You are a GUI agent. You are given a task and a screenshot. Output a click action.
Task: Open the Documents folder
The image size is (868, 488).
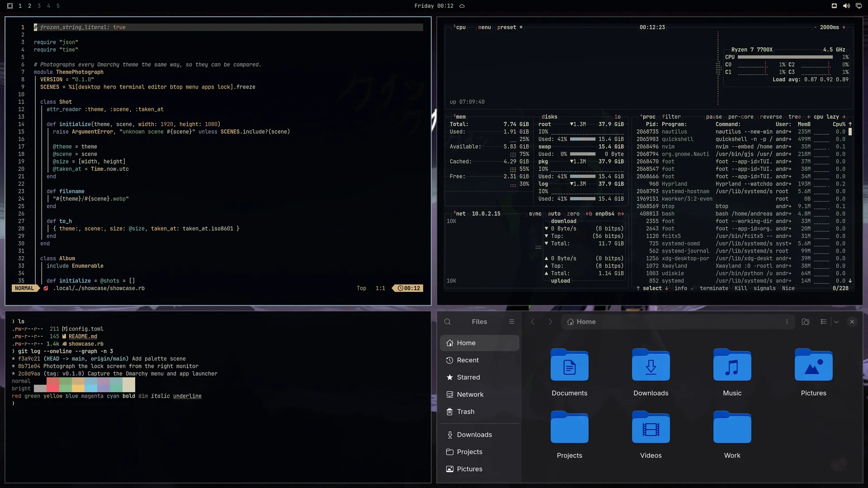pos(570,373)
